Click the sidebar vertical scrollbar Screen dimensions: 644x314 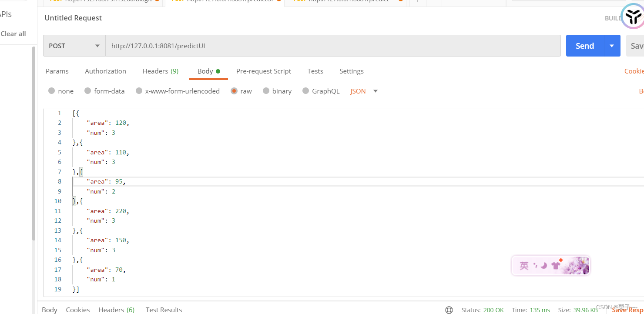(34, 144)
